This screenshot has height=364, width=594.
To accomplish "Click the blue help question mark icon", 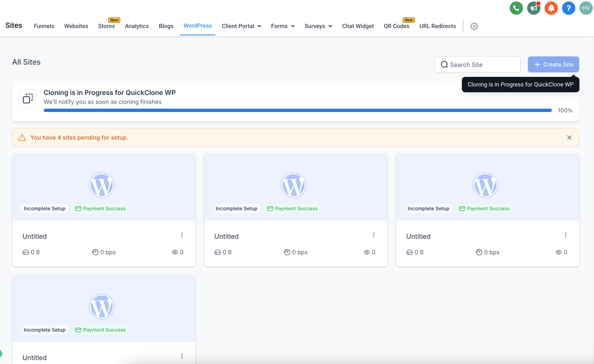I will click(x=569, y=8).
